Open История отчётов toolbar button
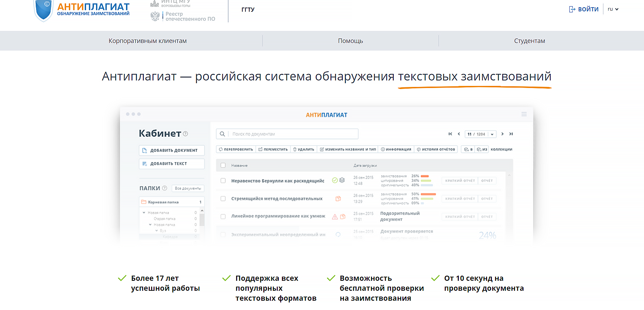Viewport: 644px width, 310px height. click(436, 150)
